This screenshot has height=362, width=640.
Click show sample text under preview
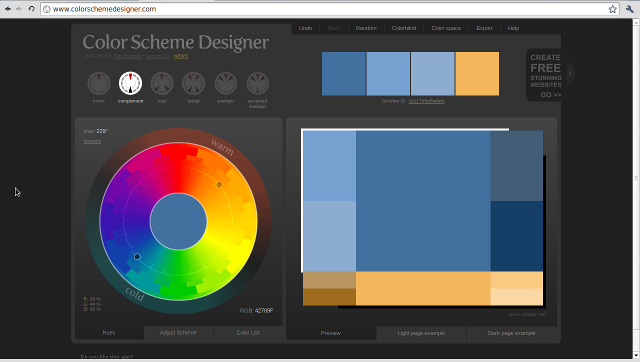click(x=527, y=314)
